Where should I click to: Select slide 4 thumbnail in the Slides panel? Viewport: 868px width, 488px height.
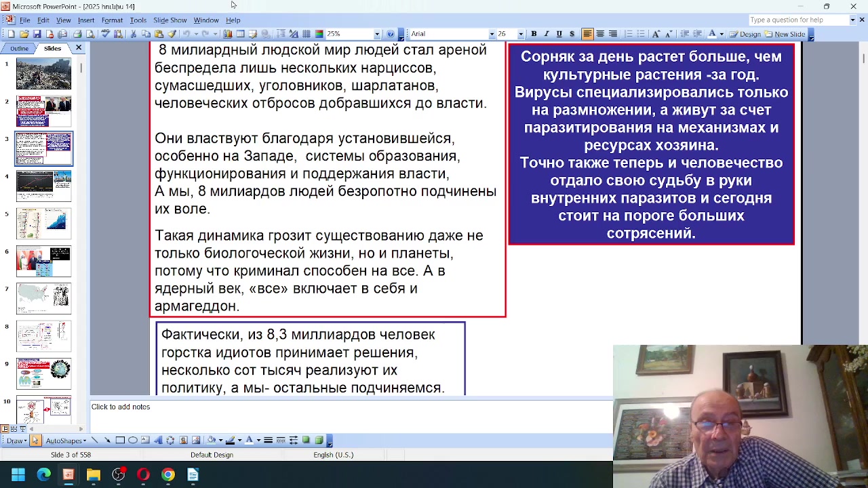[44, 186]
